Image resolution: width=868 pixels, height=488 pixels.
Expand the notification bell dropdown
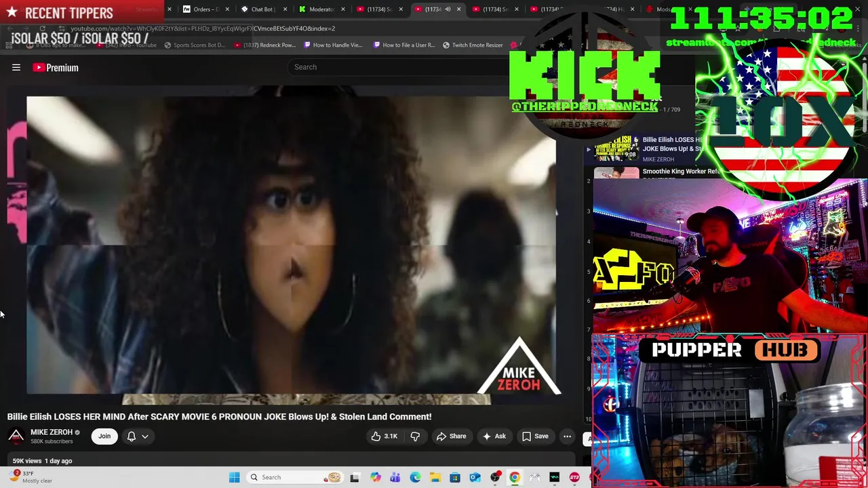pyautogui.click(x=138, y=436)
